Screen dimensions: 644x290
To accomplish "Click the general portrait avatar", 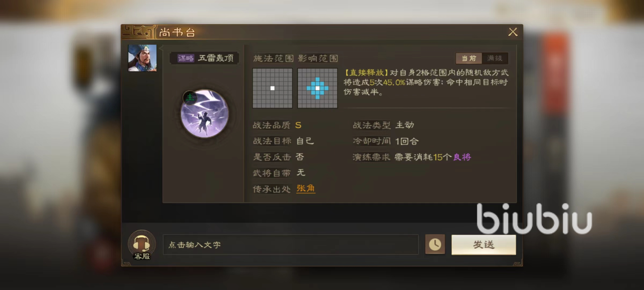I will pos(142,58).
